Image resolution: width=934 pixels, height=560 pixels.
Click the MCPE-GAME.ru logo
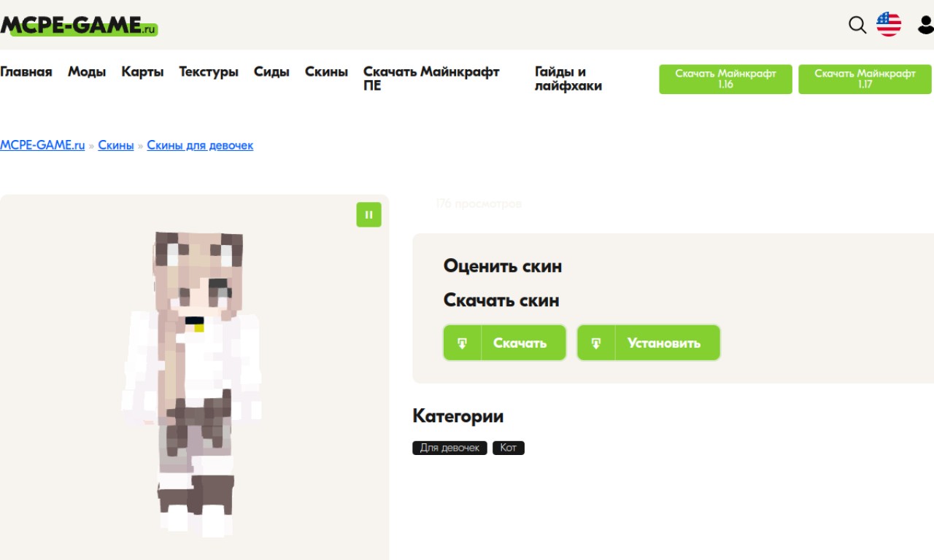pos(79,26)
